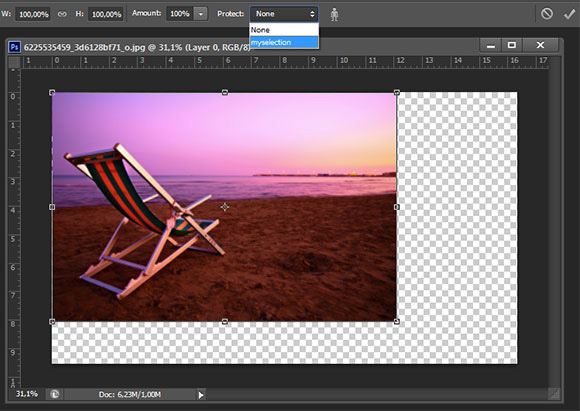Click the 31,1% zoom level field
580x411 pixels.
click(x=27, y=394)
